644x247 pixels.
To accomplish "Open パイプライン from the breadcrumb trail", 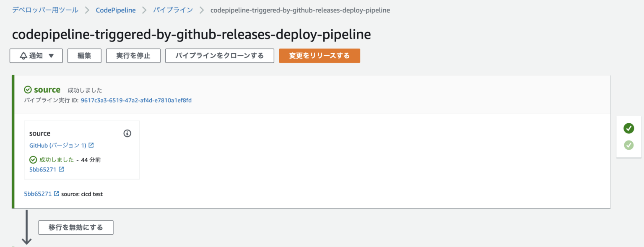I will point(173,10).
